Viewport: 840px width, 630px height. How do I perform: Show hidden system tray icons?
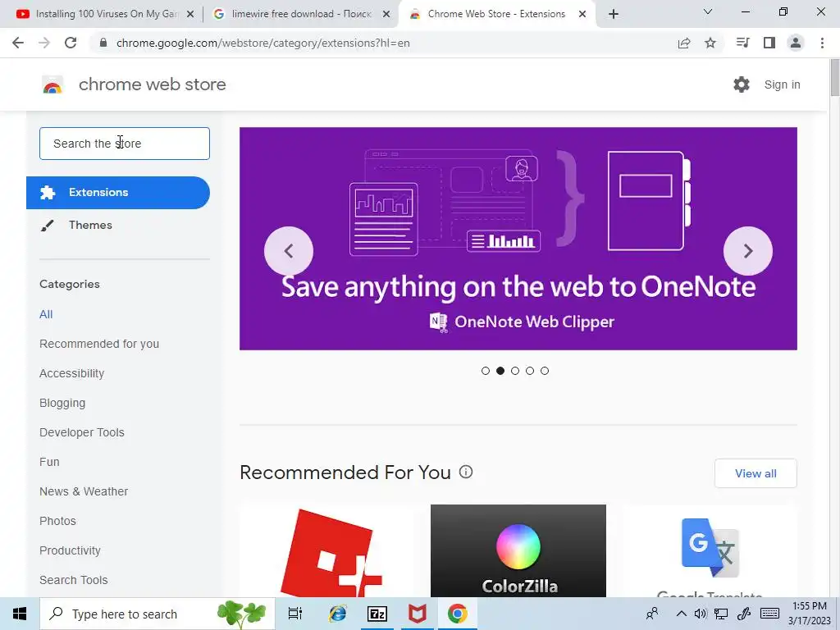681,614
